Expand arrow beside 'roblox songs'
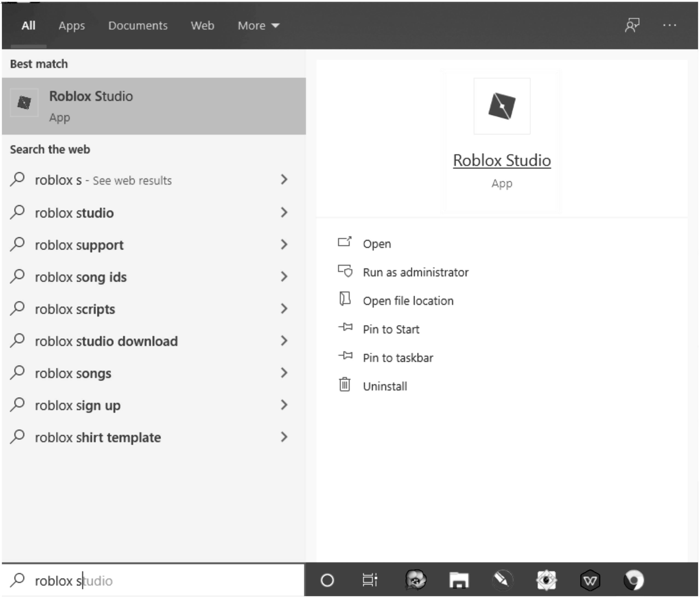The height and width of the screenshot is (598, 700). [x=284, y=373]
